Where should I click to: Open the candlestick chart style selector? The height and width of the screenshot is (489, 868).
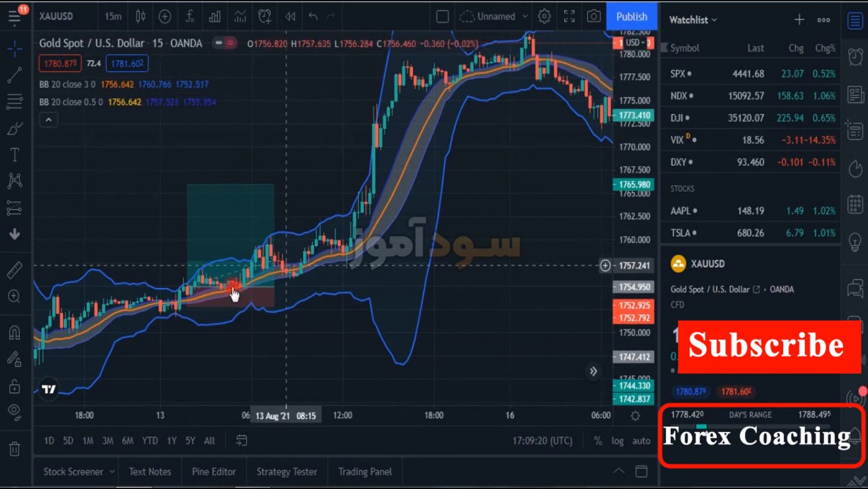(141, 17)
